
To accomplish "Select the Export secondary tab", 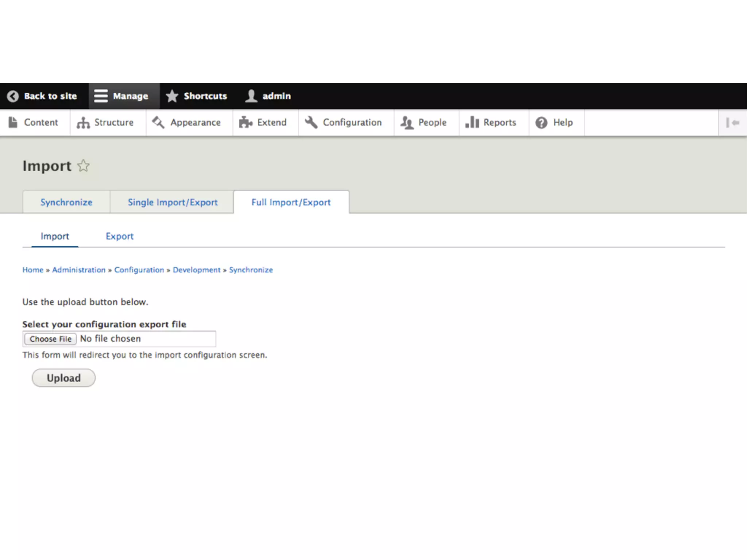I will [120, 236].
